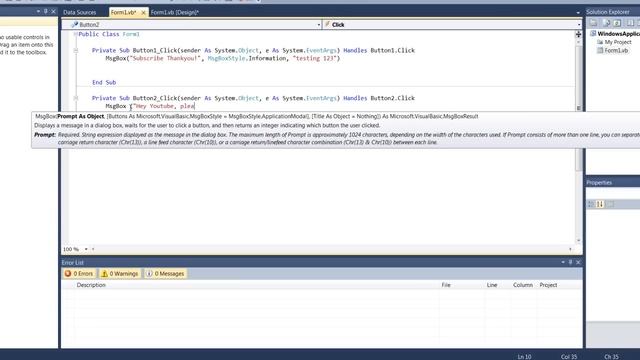
Task: Collapse the Button1_Click sub
Action: (76, 51)
